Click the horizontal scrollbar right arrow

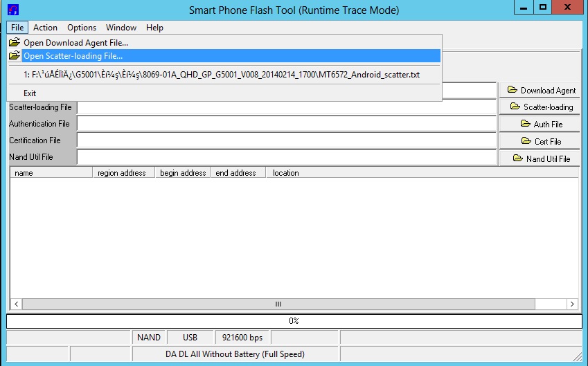pos(572,304)
